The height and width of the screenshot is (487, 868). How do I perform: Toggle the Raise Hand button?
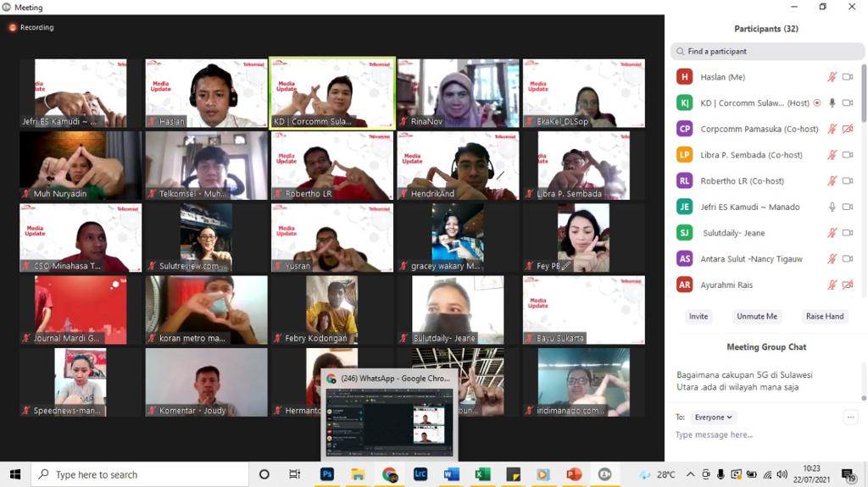click(824, 316)
